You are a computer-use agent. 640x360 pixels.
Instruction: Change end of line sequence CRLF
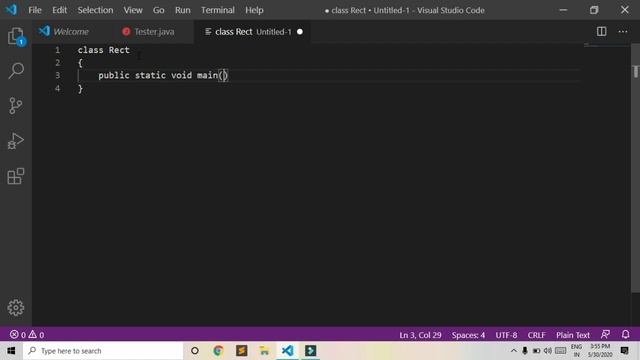pyautogui.click(x=536, y=335)
